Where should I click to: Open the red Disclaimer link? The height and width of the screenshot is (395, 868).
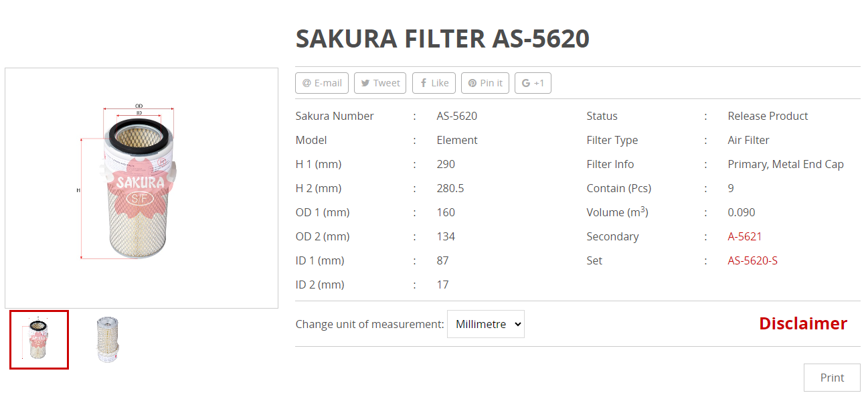click(x=803, y=323)
